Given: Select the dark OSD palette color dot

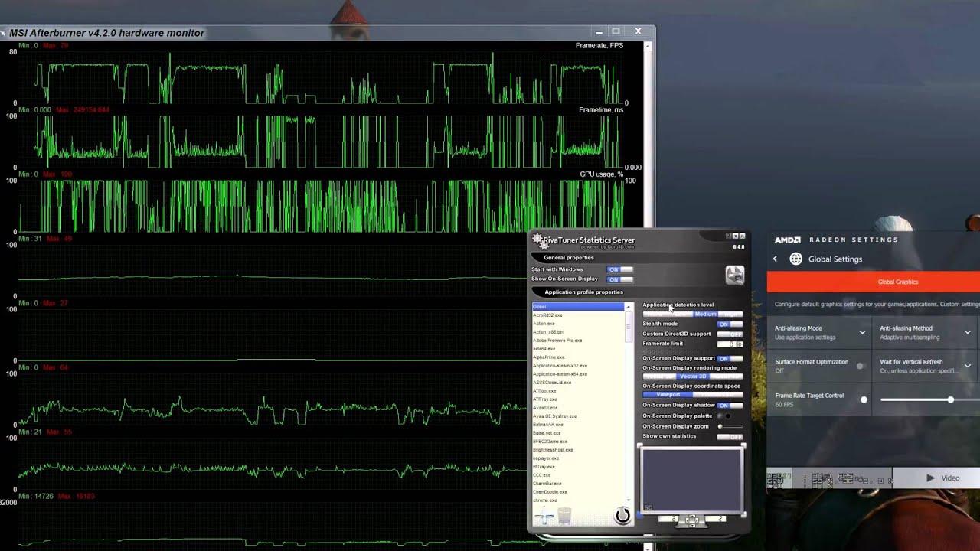Looking at the screenshot, I should [x=719, y=416].
